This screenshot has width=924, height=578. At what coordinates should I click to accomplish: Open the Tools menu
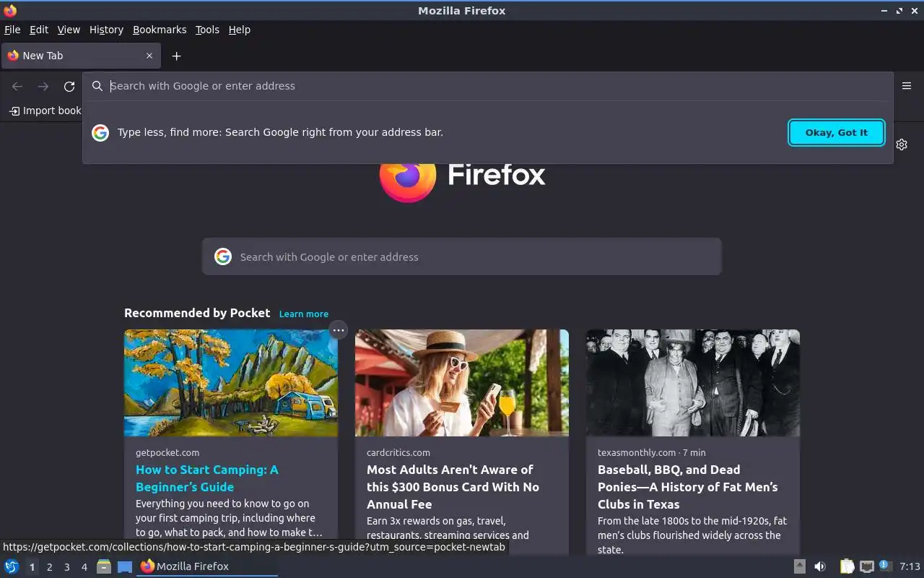207,30
